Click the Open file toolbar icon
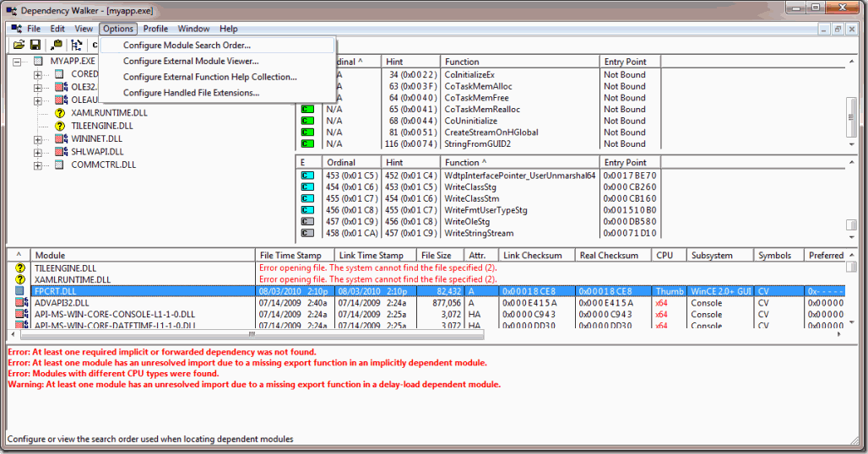This screenshot has width=868, height=454. [19, 45]
